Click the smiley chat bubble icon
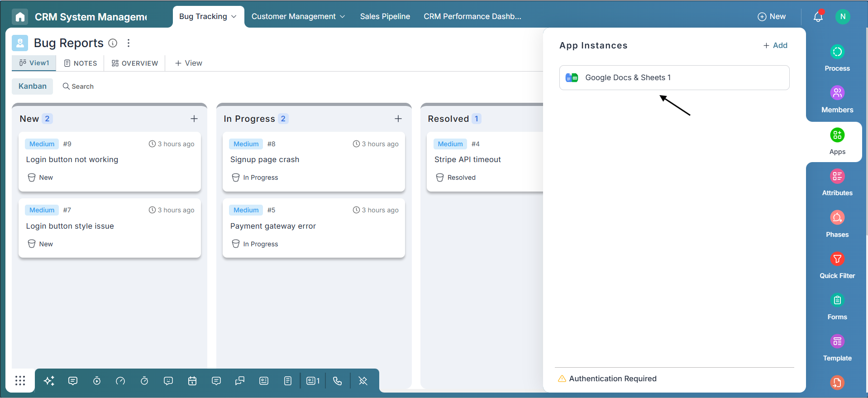Image resolution: width=868 pixels, height=398 pixels. [168, 381]
